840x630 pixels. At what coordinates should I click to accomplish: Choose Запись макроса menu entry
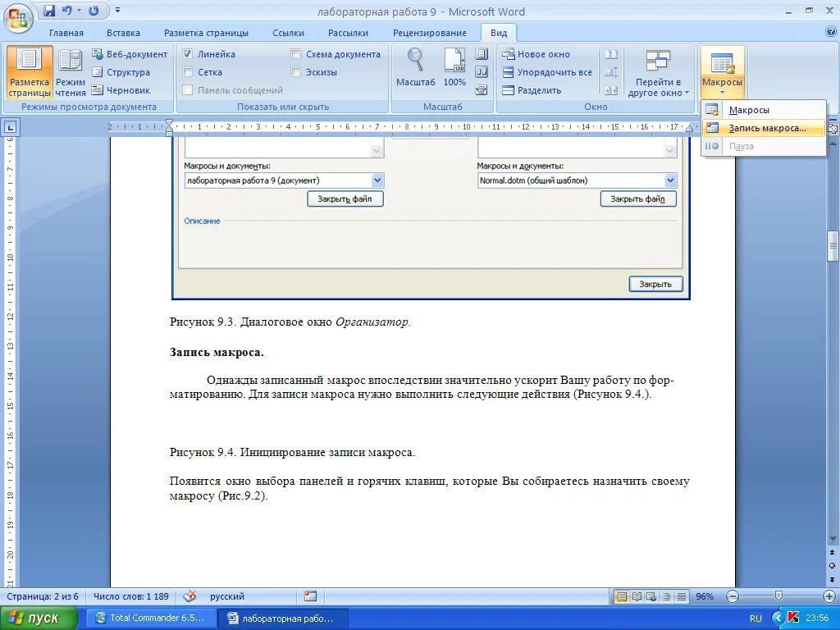(x=763, y=128)
